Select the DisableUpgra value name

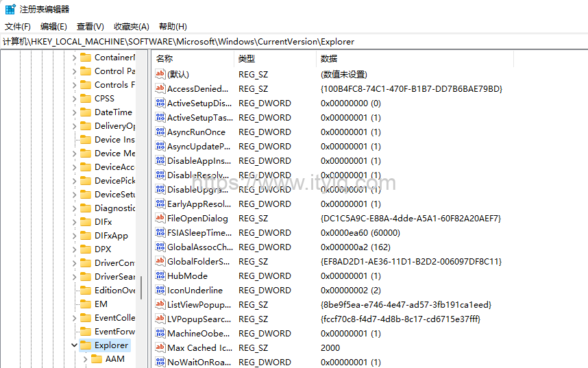tap(197, 189)
